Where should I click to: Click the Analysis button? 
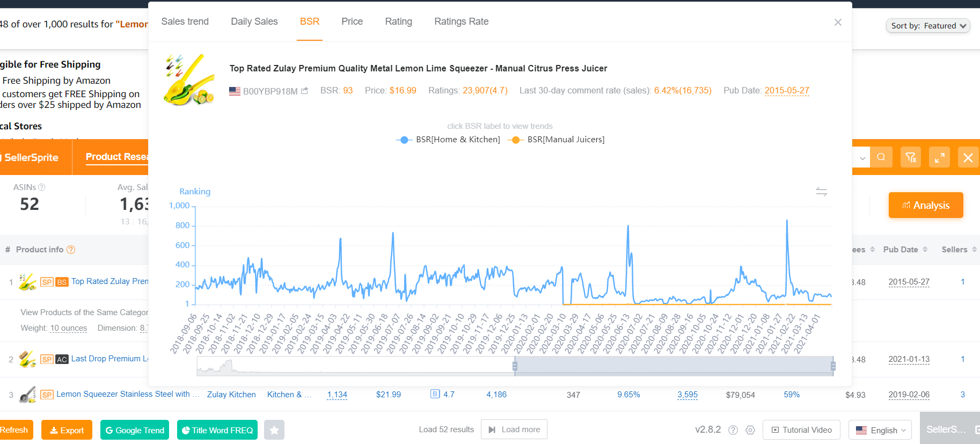click(x=926, y=205)
